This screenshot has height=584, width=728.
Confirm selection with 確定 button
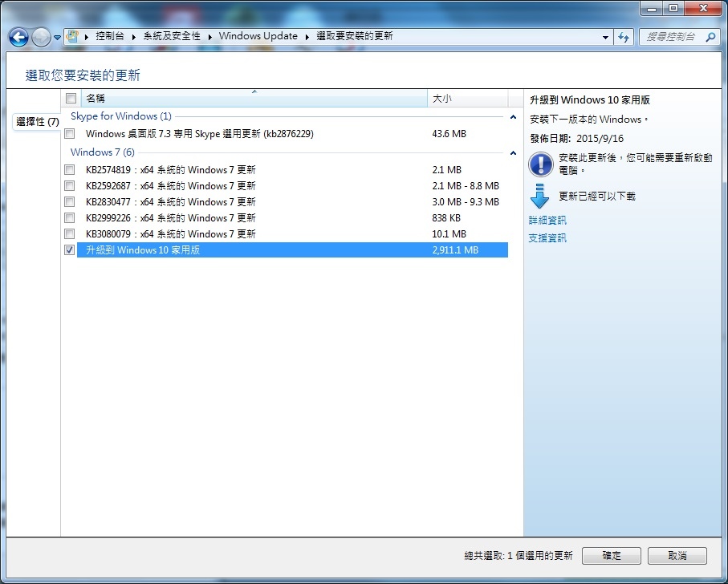612,556
